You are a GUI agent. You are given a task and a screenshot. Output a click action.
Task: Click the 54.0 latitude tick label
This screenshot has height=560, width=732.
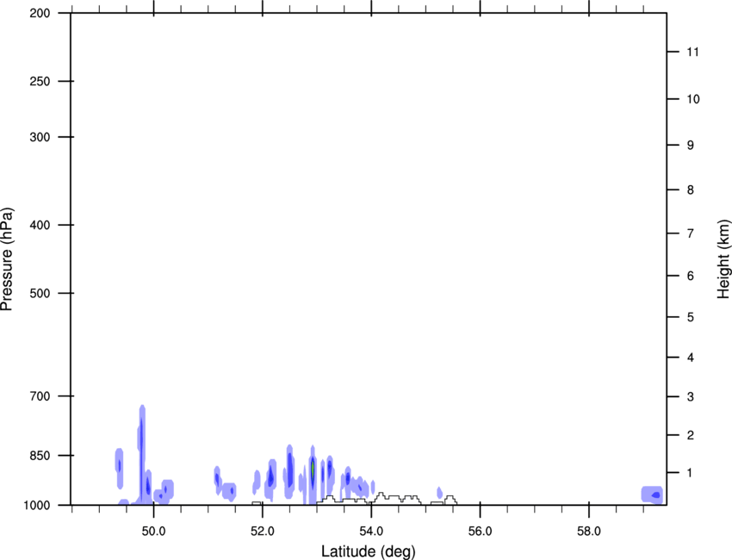[x=372, y=532]
